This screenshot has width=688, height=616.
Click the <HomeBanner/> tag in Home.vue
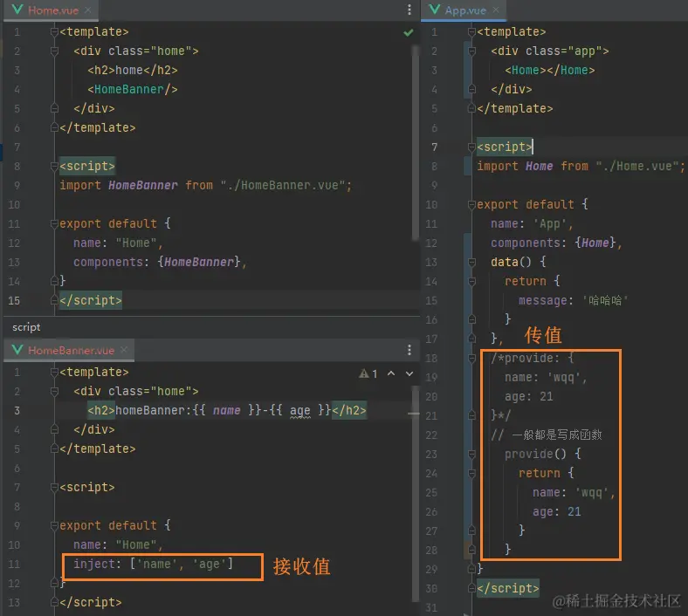pos(133,90)
